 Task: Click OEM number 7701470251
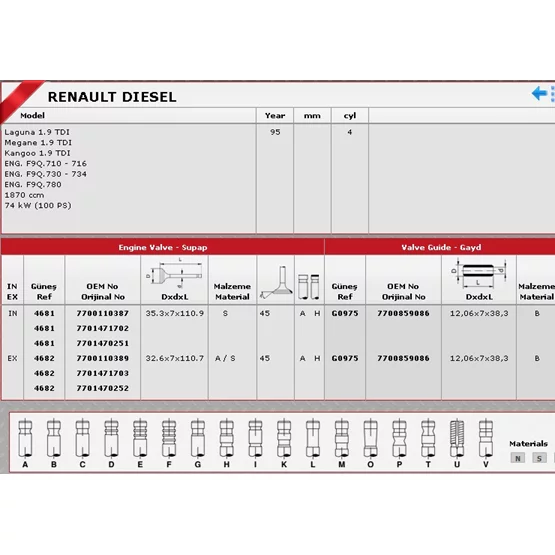pos(103,343)
